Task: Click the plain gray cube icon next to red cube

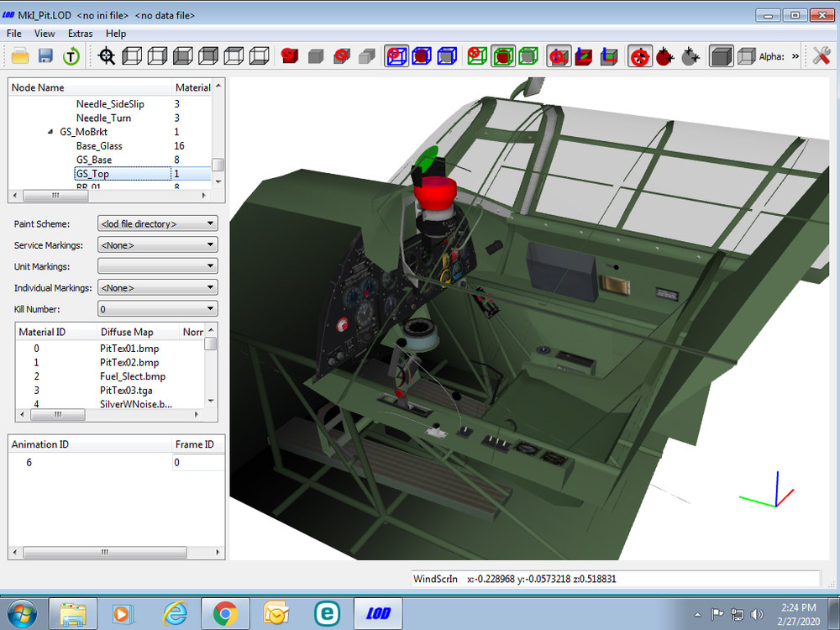Action: point(316,55)
